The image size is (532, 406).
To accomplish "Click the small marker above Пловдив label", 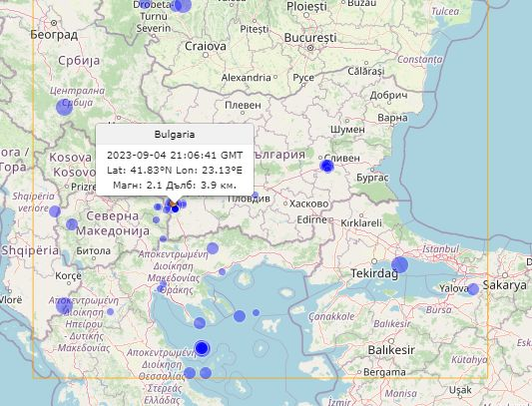I will [x=255, y=196].
